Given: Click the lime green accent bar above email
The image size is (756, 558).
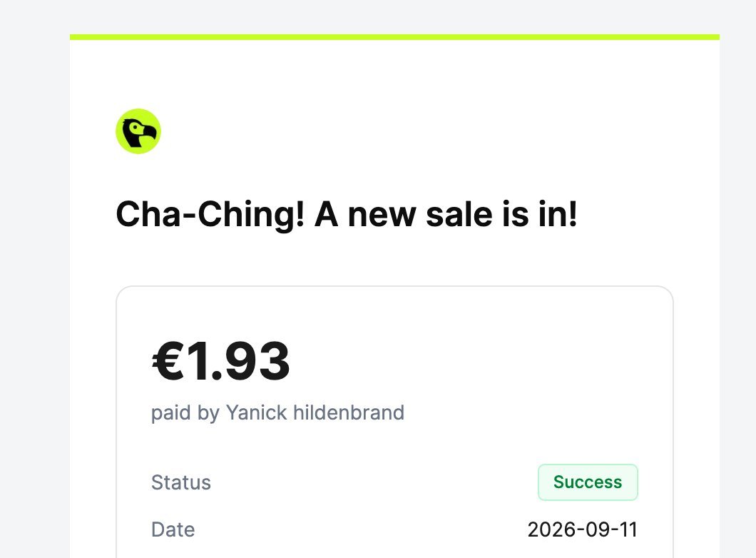Looking at the screenshot, I should point(394,37).
